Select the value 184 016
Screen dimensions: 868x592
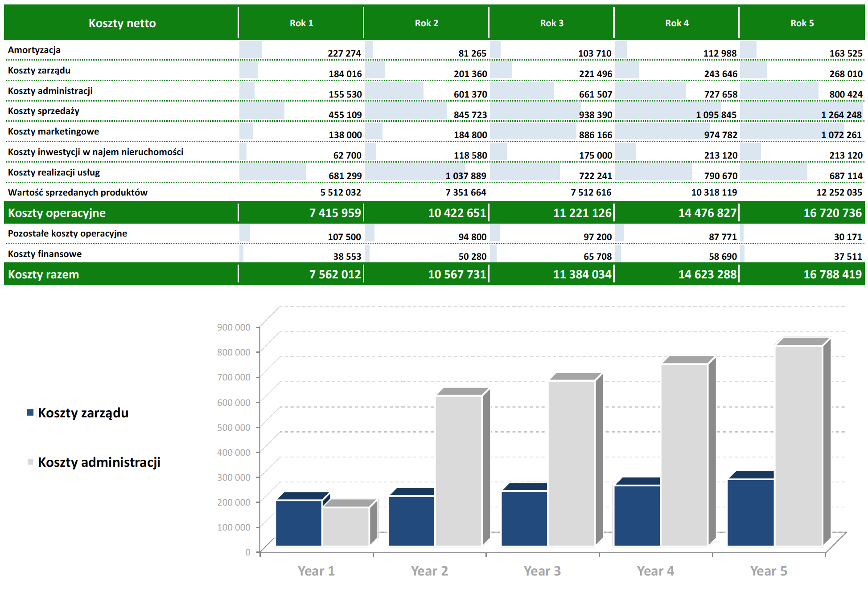pyautogui.click(x=345, y=74)
